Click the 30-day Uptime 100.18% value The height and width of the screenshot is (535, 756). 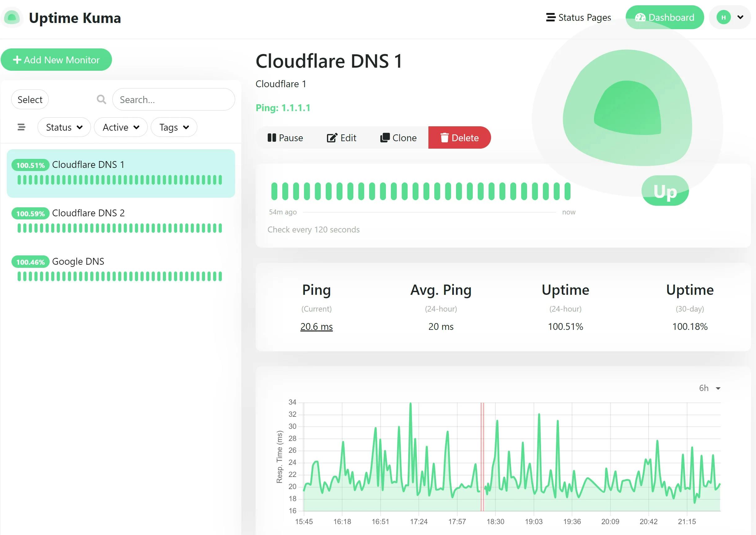pos(690,326)
